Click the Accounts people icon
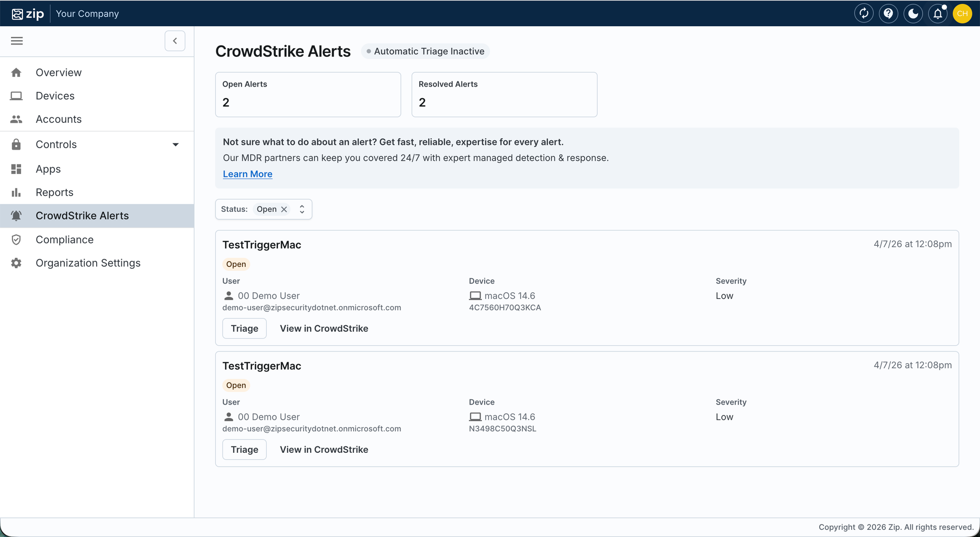The height and width of the screenshot is (537, 980). [16, 119]
